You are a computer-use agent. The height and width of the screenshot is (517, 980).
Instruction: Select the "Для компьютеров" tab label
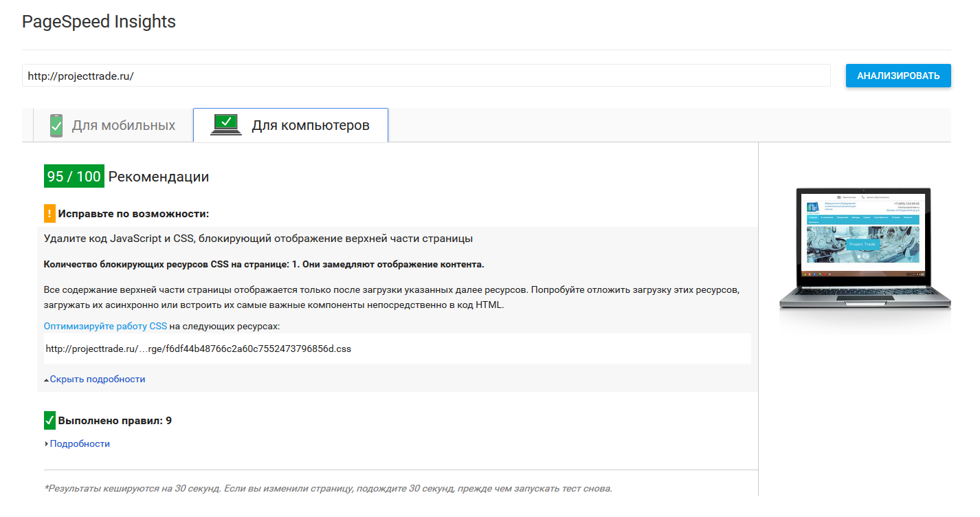(x=311, y=125)
